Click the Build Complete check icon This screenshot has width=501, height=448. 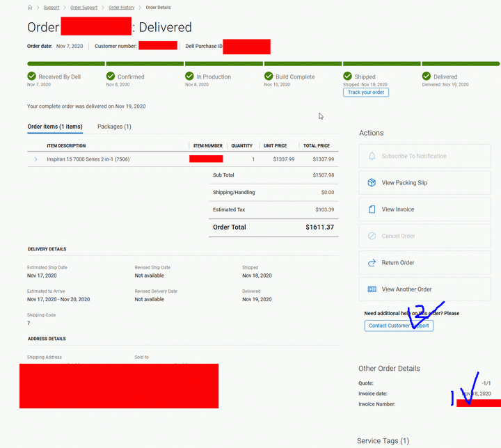(269, 76)
